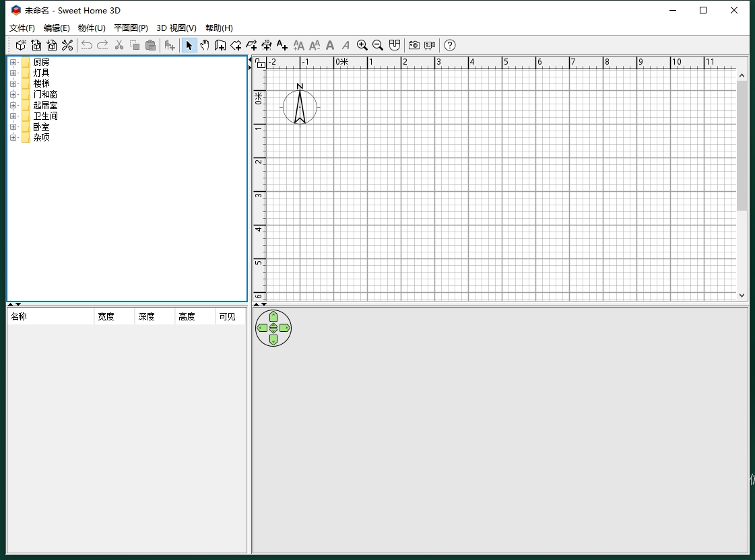Activate the Pan hand tool
The height and width of the screenshot is (560, 755).
[x=205, y=45]
